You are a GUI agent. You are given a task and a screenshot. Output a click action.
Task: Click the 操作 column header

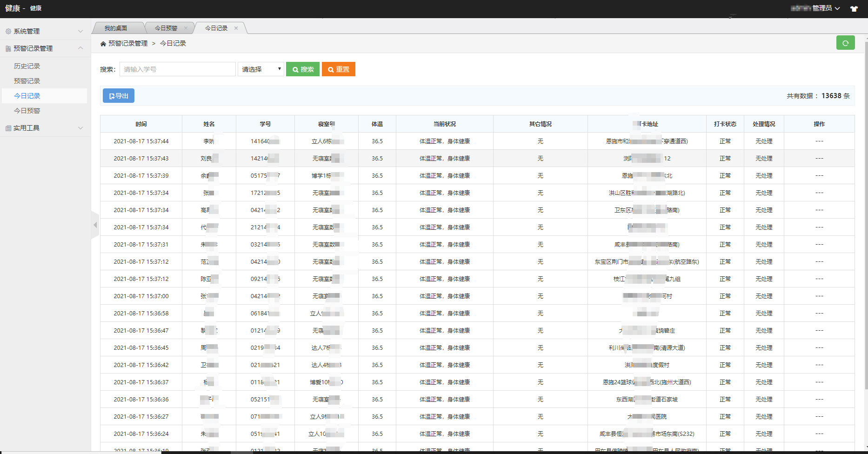819,124
